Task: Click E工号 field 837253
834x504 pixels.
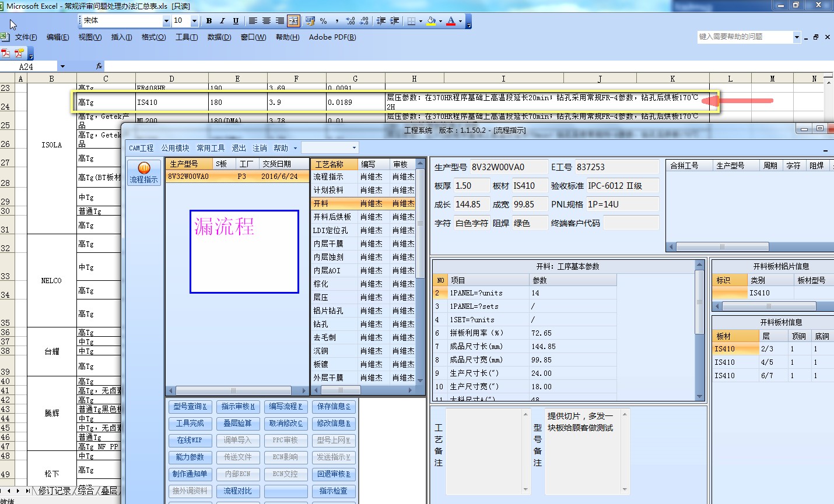Action: 617,167
